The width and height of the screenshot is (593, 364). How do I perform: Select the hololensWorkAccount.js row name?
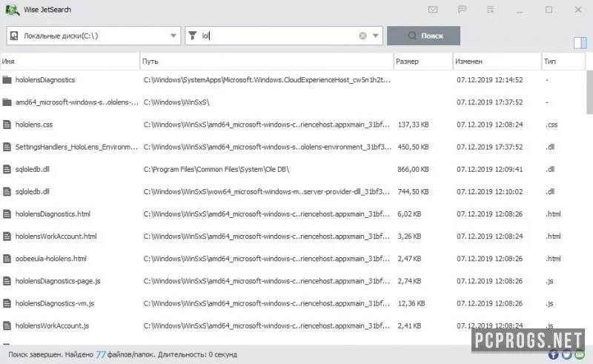pos(52,325)
